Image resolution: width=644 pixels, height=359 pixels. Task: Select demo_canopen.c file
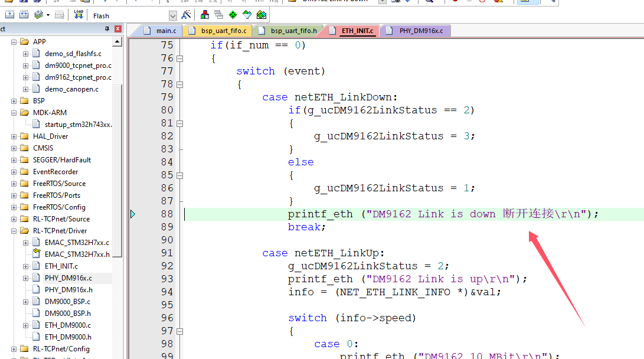click(x=71, y=89)
